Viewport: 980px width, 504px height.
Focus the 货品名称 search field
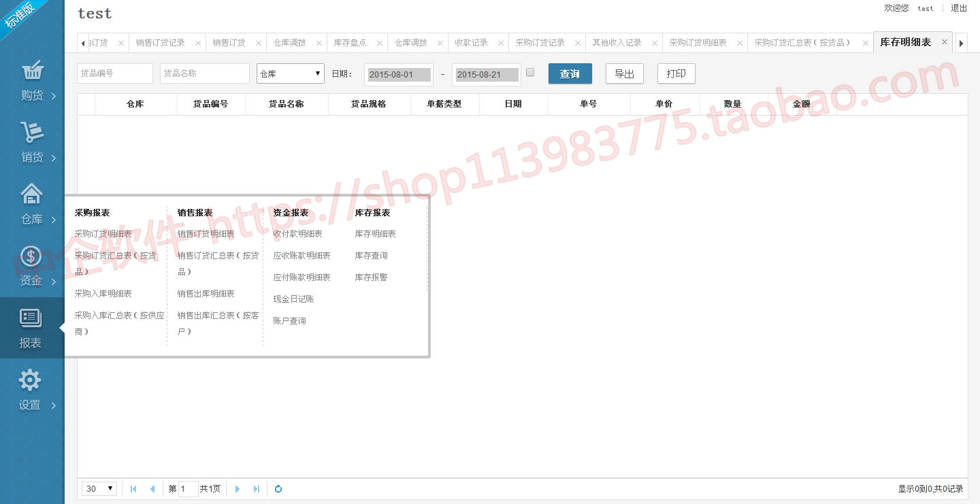click(x=205, y=73)
